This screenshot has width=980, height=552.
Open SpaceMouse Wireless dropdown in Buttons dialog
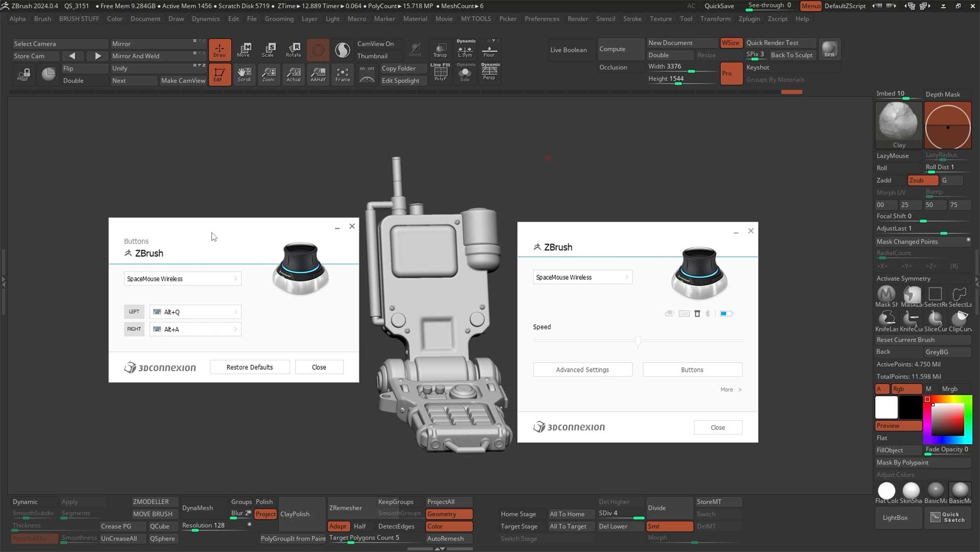tap(182, 279)
